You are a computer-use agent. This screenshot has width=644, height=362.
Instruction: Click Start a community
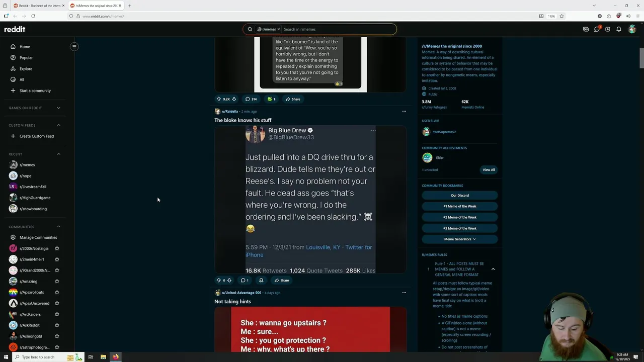(35, 90)
